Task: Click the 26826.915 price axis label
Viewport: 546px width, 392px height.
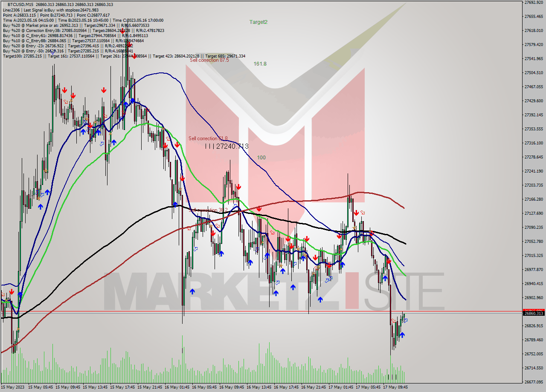Action: [x=534, y=326]
